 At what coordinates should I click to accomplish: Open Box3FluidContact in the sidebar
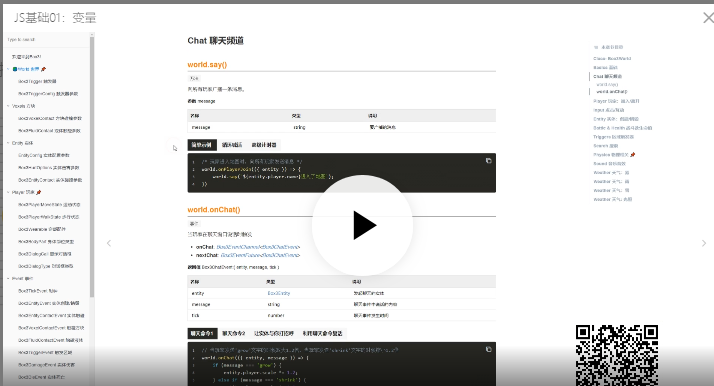[x=49, y=131]
